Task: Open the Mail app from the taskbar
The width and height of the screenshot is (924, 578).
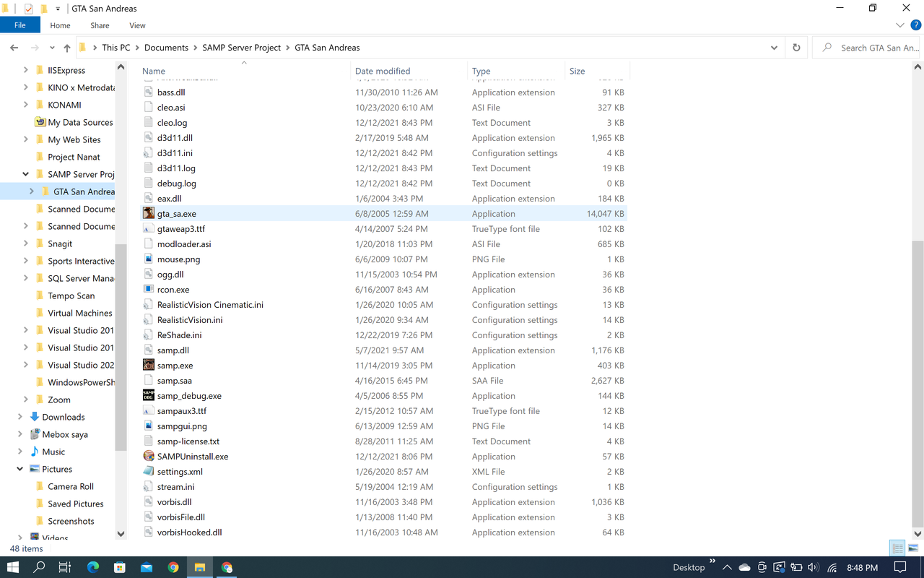Action: click(x=147, y=567)
